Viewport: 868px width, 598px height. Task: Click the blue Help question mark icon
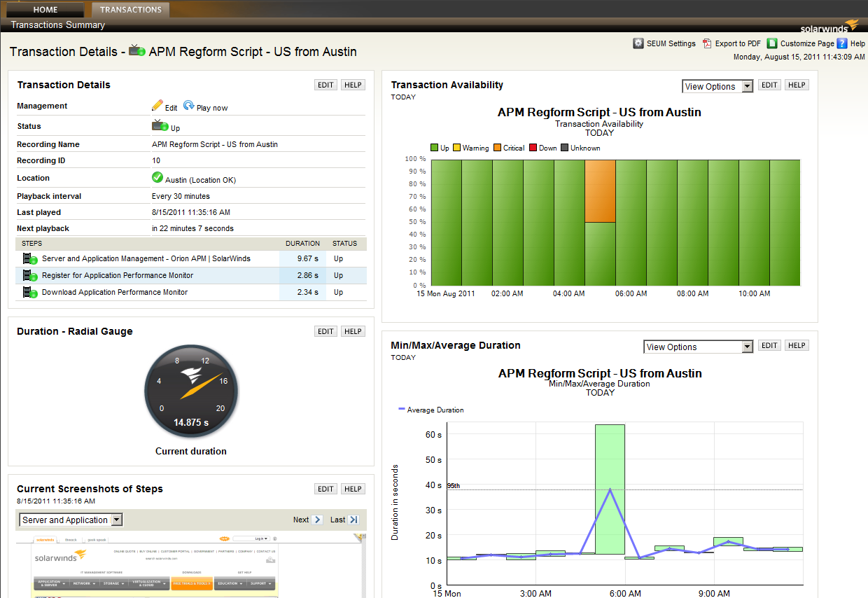coord(842,43)
